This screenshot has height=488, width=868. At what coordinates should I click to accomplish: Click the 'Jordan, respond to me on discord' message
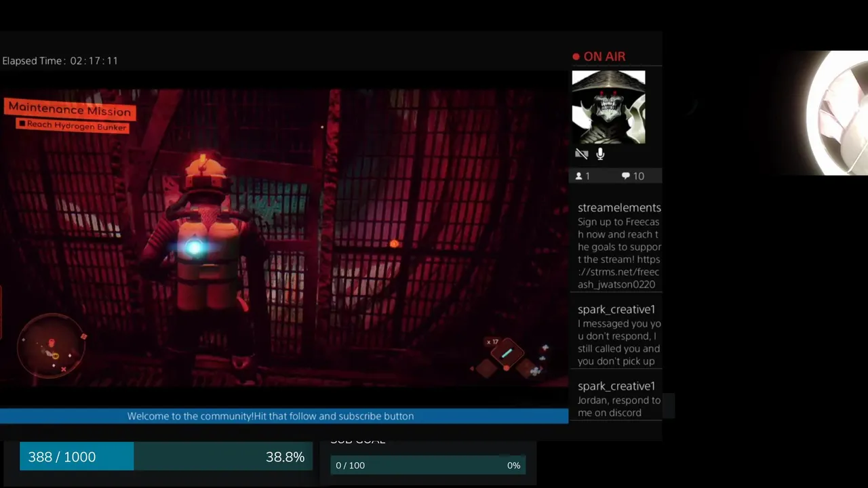point(619,407)
